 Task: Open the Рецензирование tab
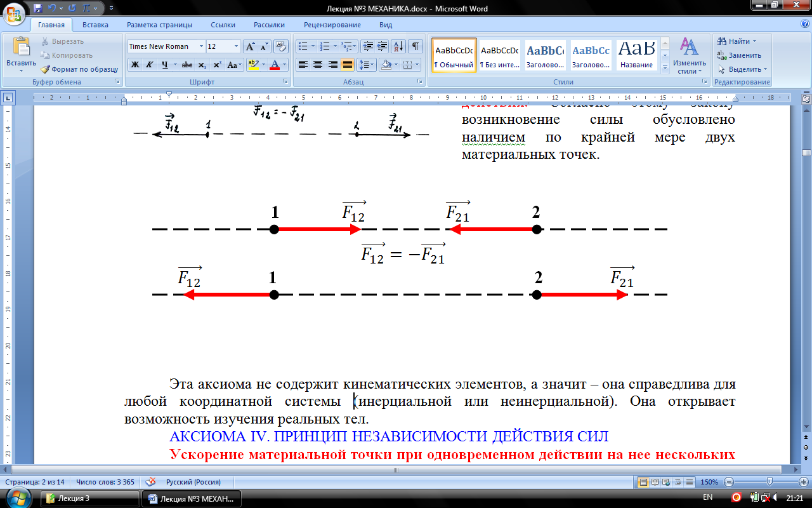pos(332,25)
